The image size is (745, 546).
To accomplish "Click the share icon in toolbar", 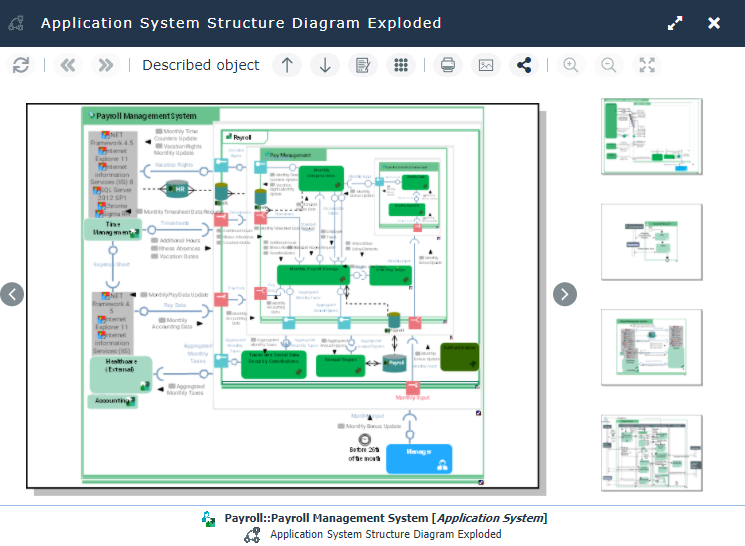I will (523, 65).
